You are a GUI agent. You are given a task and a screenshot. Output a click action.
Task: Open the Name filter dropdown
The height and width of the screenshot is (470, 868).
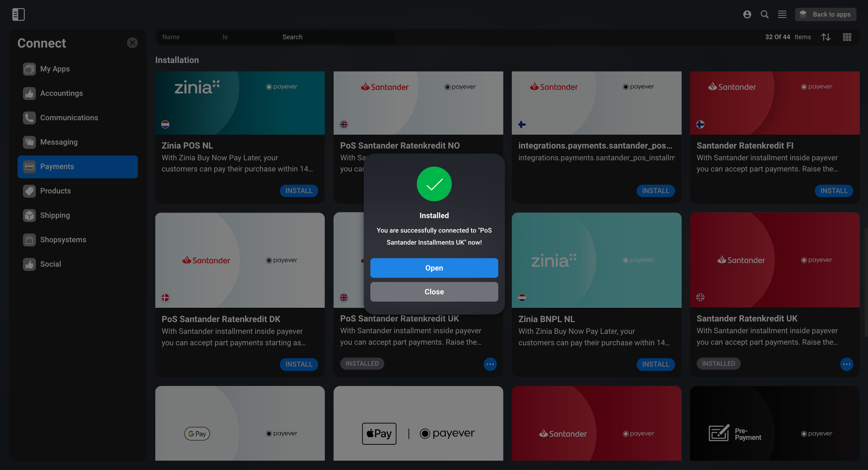(187, 37)
